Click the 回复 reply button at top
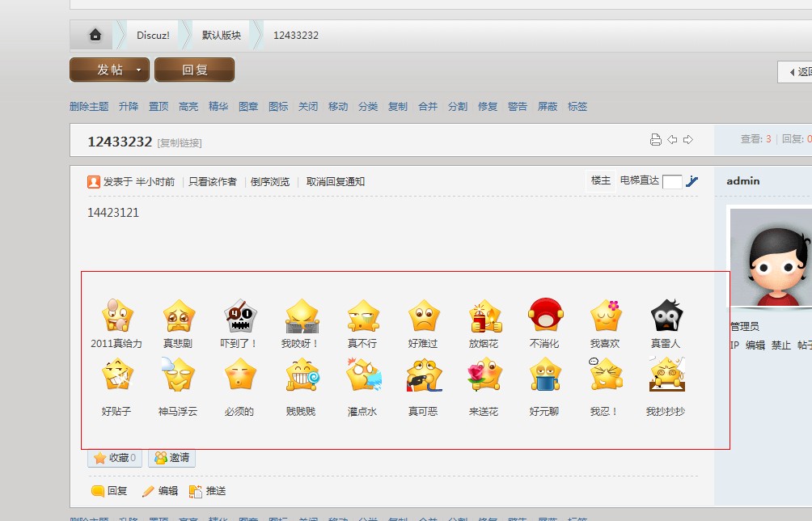The width and height of the screenshot is (812, 521). (x=195, y=70)
